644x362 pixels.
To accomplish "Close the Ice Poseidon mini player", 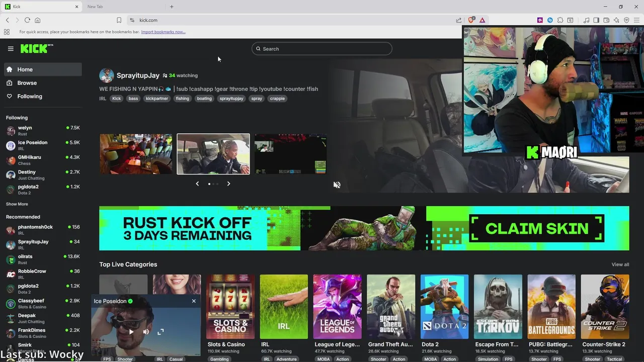I will pos(194,301).
